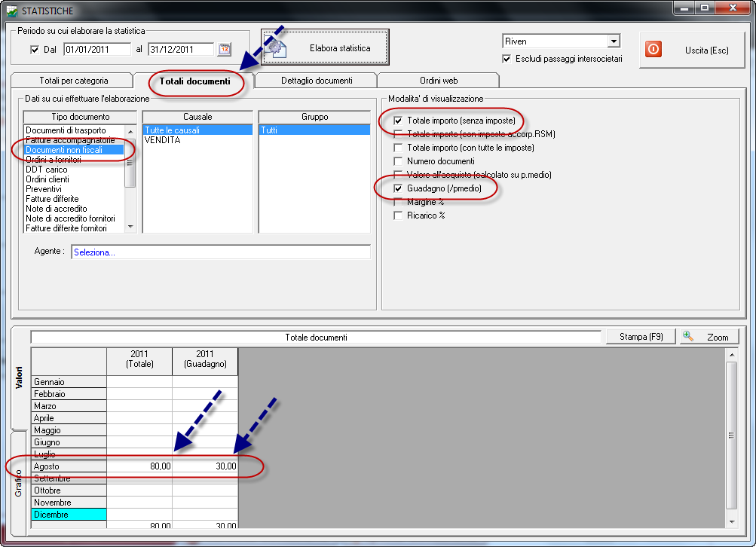Image resolution: width=756 pixels, height=547 pixels.
Task: Click the 2011 (Totale) column header
Action: 139,361
